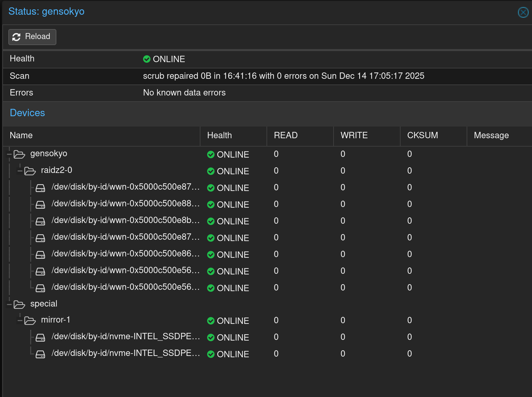This screenshot has height=397, width=532.
Task: Collapse the special vdev group
Action: click(9, 305)
